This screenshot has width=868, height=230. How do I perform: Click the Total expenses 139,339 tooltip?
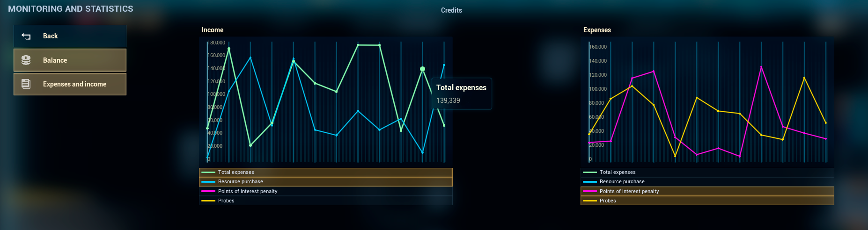[461, 93]
